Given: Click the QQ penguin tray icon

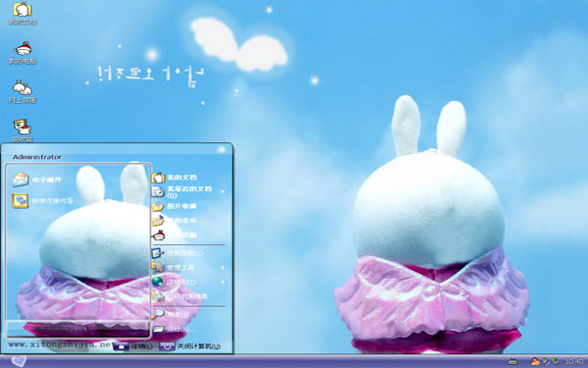Looking at the screenshot, I should [x=535, y=361].
